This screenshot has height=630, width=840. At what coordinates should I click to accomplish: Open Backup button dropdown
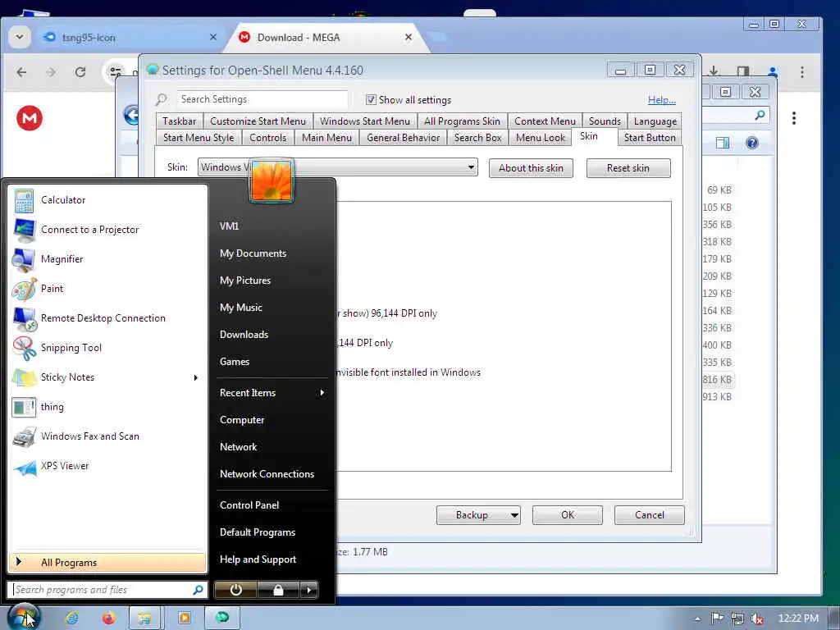pyautogui.click(x=514, y=515)
